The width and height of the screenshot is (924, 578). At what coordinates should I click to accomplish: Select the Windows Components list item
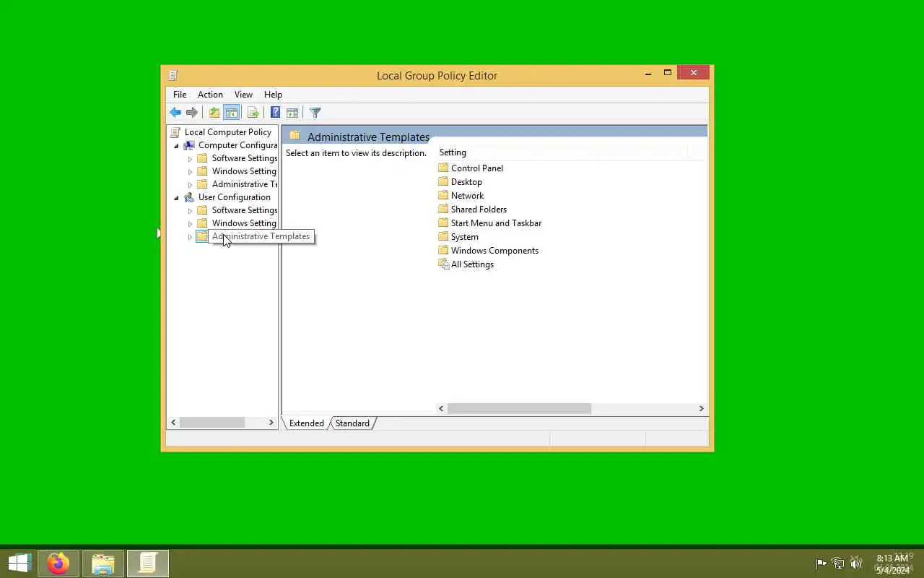pyautogui.click(x=494, y=251)
